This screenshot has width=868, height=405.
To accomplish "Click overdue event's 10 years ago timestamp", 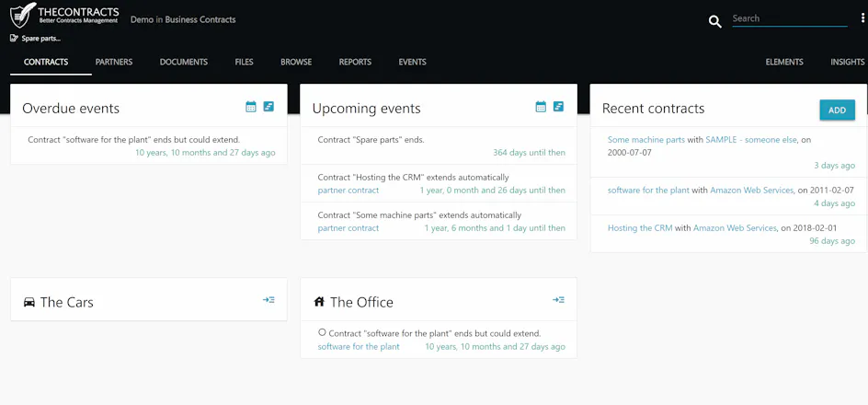I will pyautogui.click(x=205, y=153).
